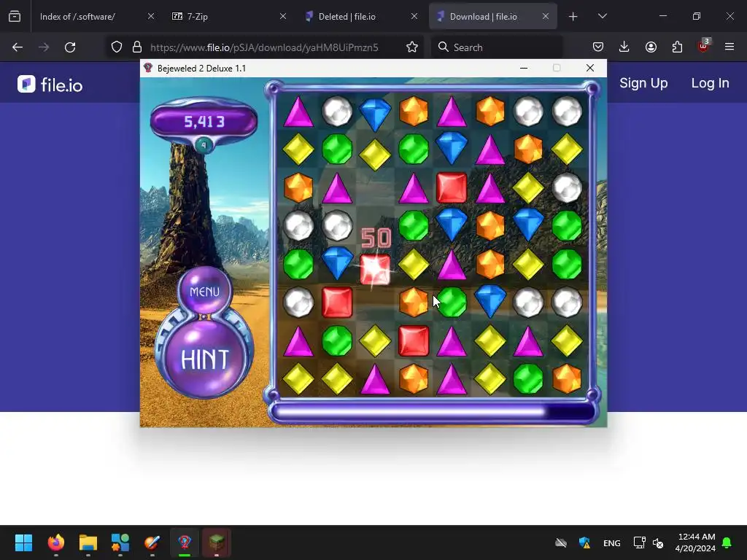Open the HINT orb in Bejeweled
This screenshot has height=560, width=747.
(x=204, y=359)
